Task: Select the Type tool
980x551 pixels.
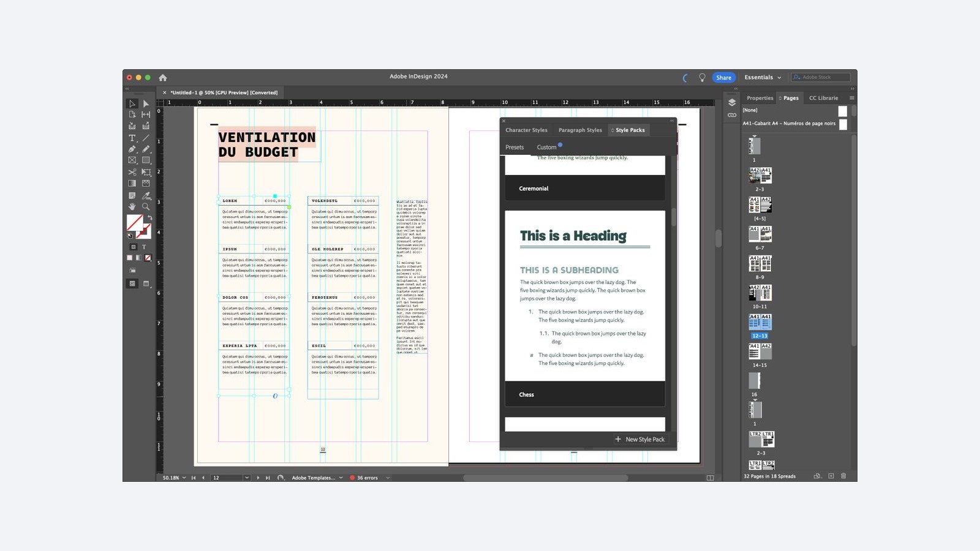Action: (132, 138)
